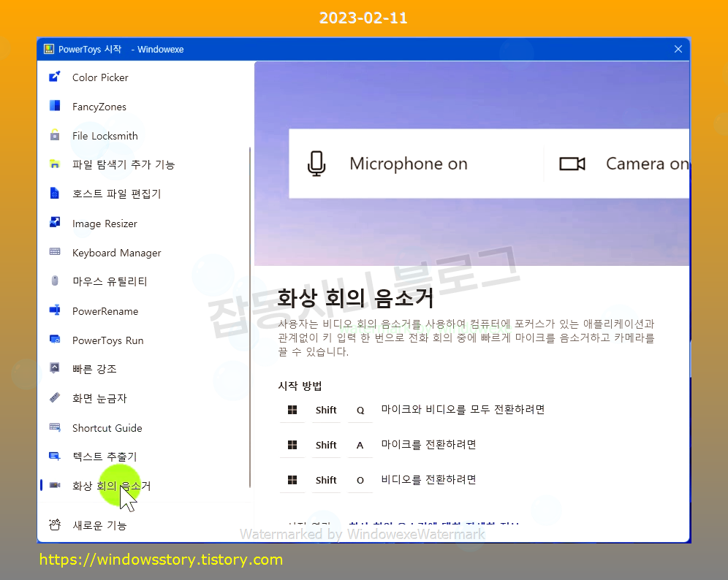Open PowerRename page
Viewport: 728px width, 580px height.
coord(144,311)
